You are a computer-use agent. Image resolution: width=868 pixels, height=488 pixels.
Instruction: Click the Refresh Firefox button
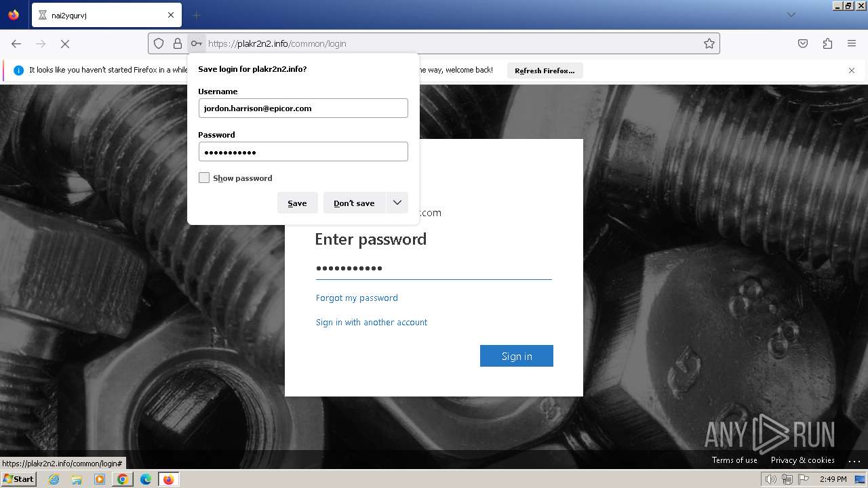click(545, 70)
